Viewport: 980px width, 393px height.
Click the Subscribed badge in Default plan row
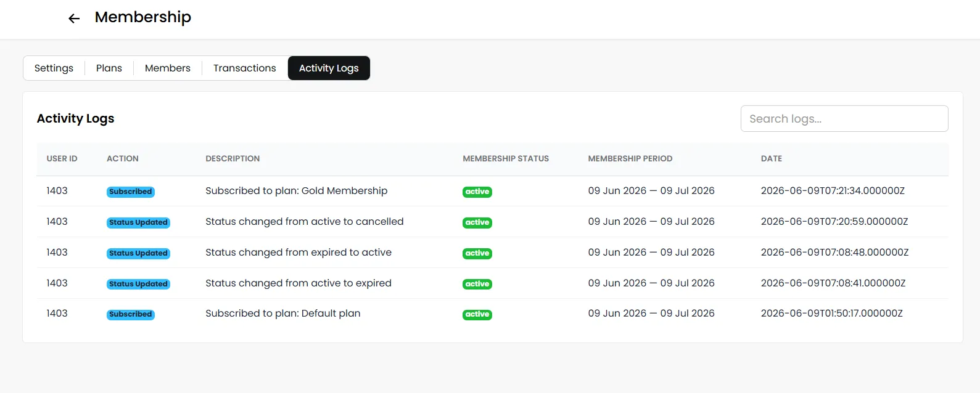point(131,314)
